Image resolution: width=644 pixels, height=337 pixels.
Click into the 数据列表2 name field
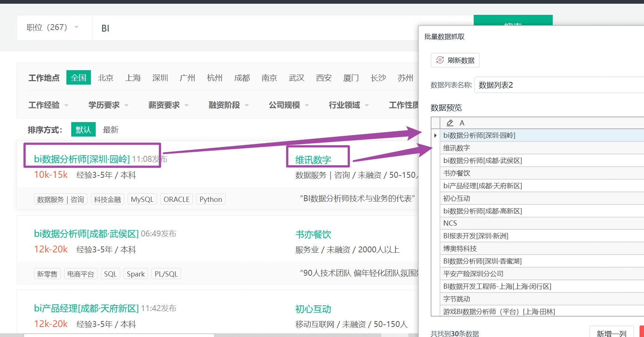point(559,85)
